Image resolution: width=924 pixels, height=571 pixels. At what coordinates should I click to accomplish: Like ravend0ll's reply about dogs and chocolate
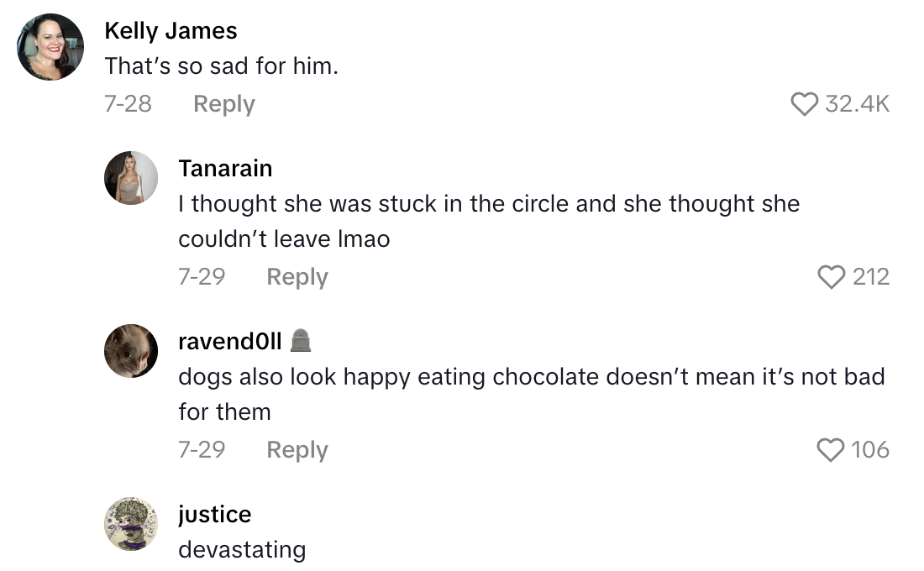click(830, 450)
